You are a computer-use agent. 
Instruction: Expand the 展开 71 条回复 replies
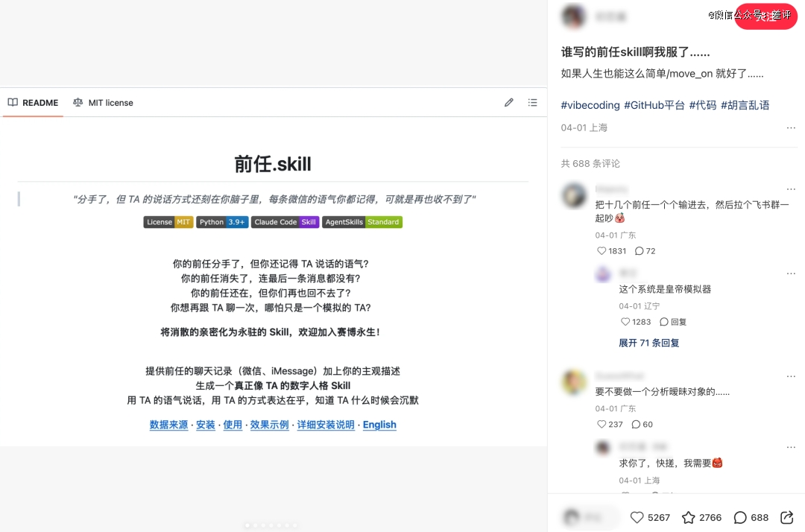click(x=648, y=343)
